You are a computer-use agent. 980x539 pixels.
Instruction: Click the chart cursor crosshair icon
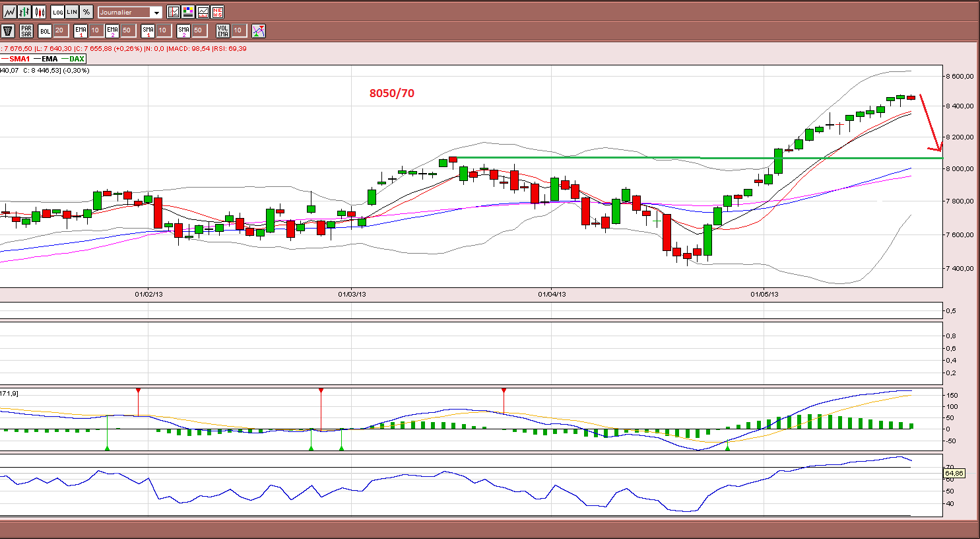pos(173,12)
